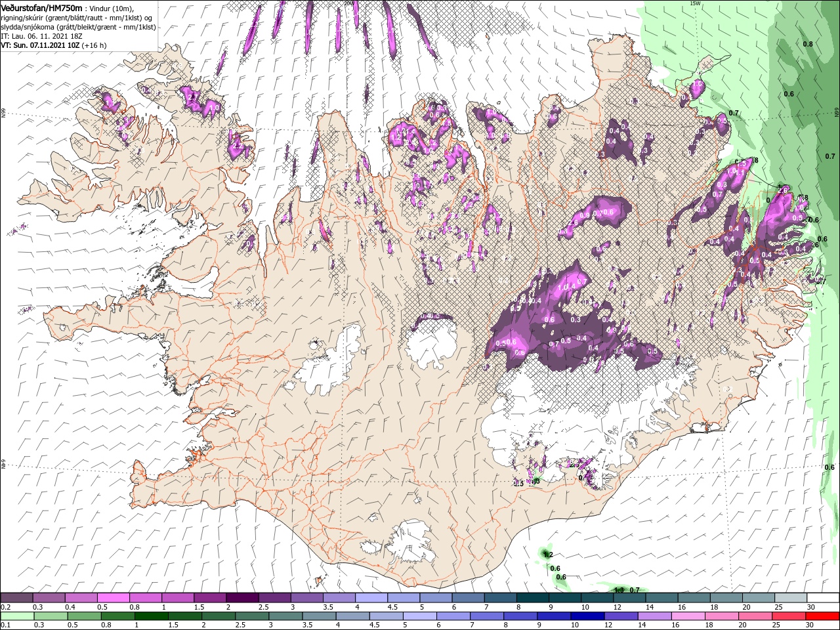Pick the lower-row red swatch labeled 25
The width and height of the screenshot is (840, 630).
(791, 616)
